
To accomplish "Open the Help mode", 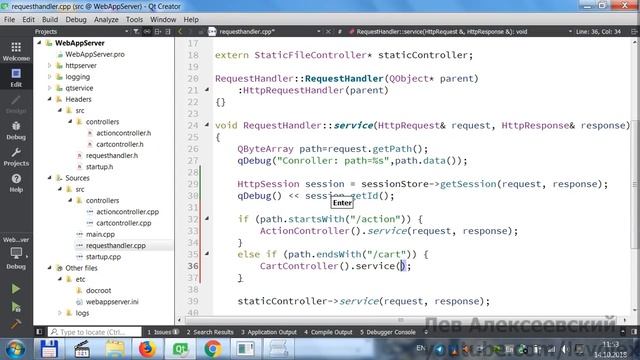I will point(16,183).
